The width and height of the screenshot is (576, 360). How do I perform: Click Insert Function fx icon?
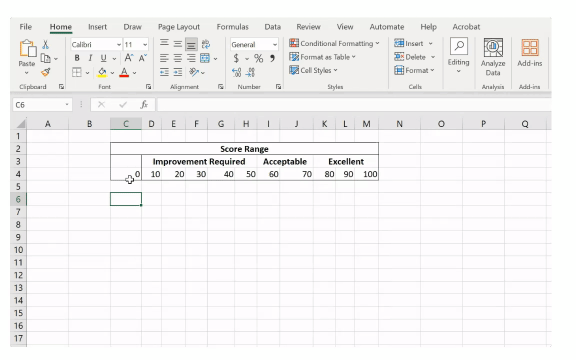pos(144,105)
